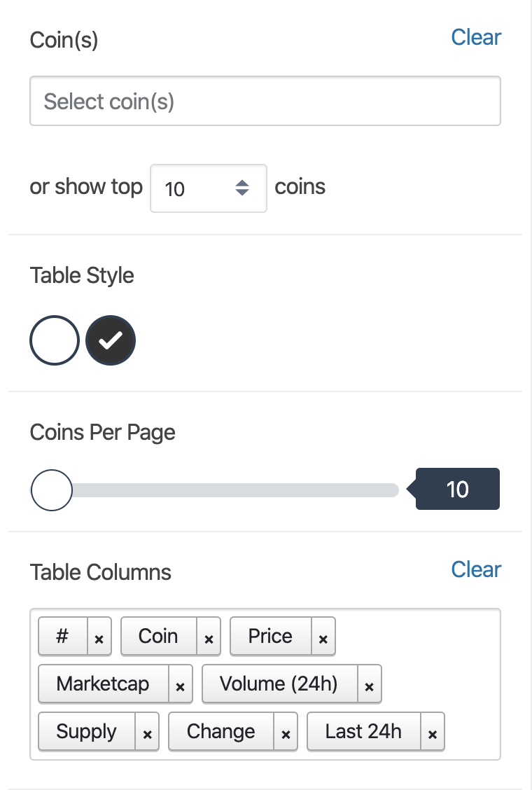Image resolution: width=532 pixels, height=790 pixels.
Task: Remove the Change column tag
Action: [286, 732]
